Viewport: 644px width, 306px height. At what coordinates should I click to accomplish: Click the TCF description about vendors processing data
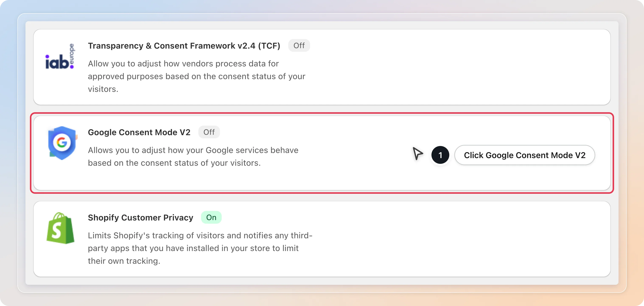tap(196, 76)
